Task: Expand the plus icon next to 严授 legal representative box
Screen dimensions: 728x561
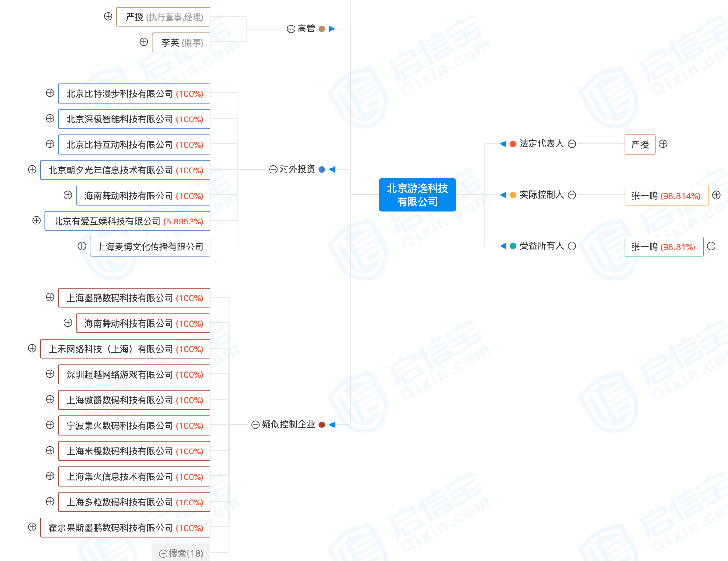Action: [x=664, y=144]
